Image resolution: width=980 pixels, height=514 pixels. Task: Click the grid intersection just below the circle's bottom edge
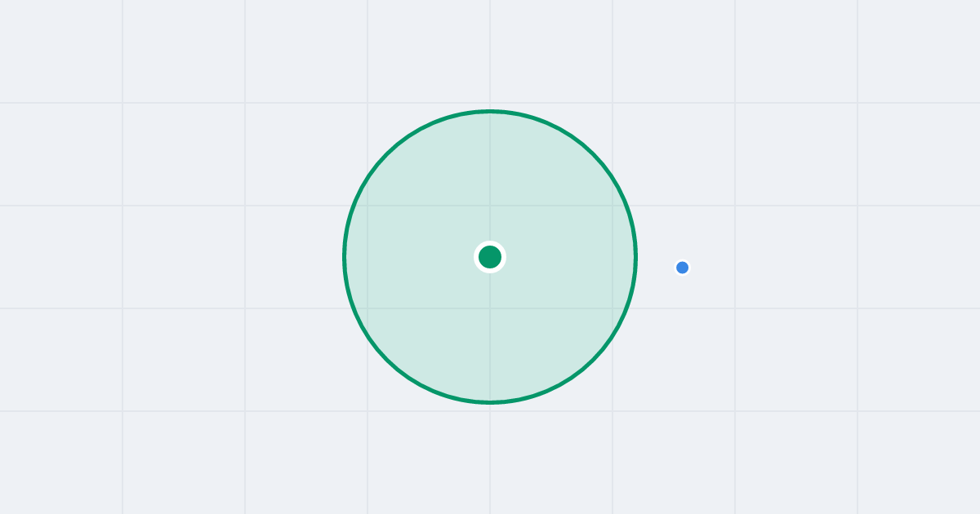coord(490,411)
